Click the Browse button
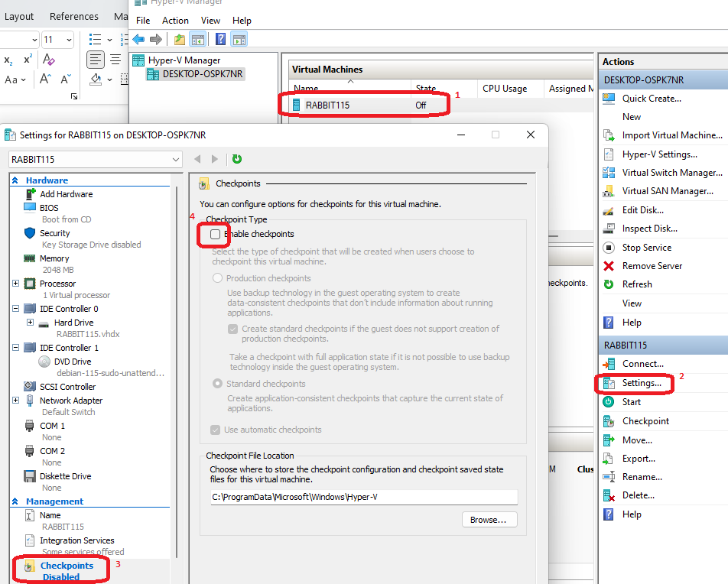This screenshot has width=728, height=584. pyautogui.click(x=489, y=520)
